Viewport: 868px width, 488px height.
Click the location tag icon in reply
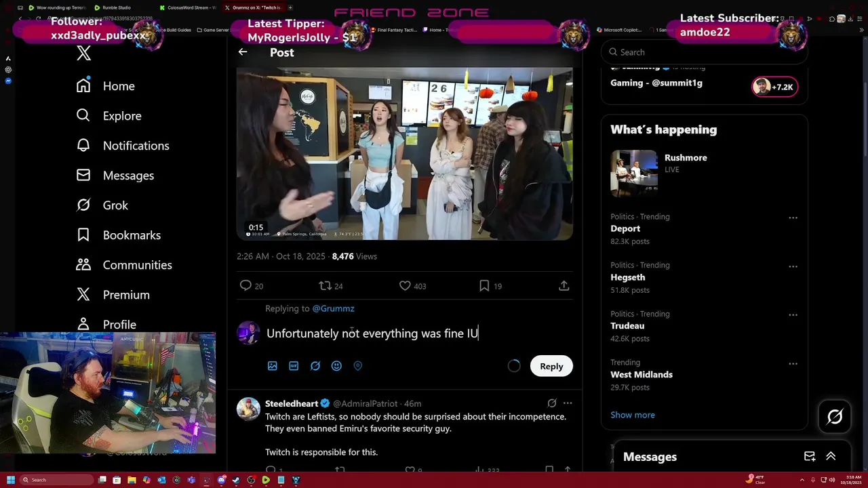(x=358, y=366)
